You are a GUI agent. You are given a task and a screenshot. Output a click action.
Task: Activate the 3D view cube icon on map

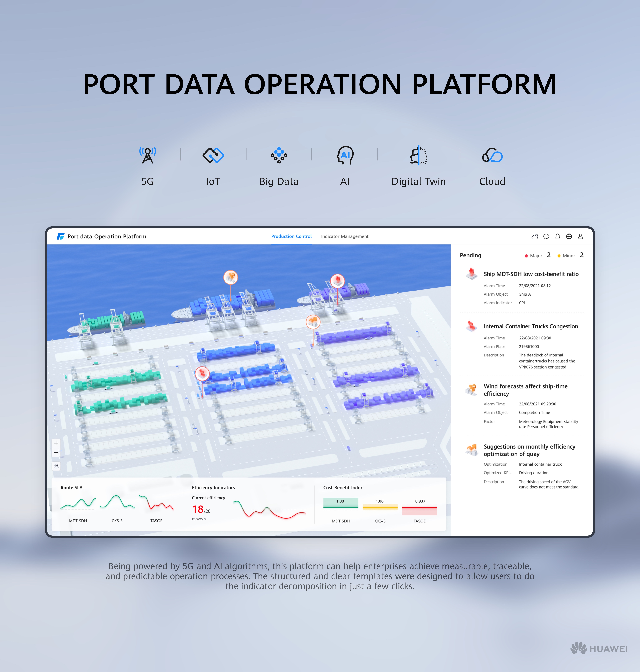[x=56, y=466]
